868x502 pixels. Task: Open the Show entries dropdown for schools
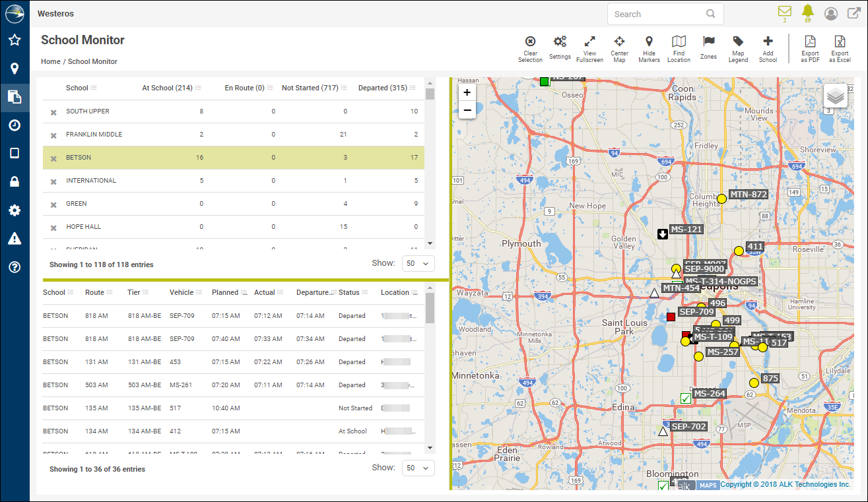[418, 264]
